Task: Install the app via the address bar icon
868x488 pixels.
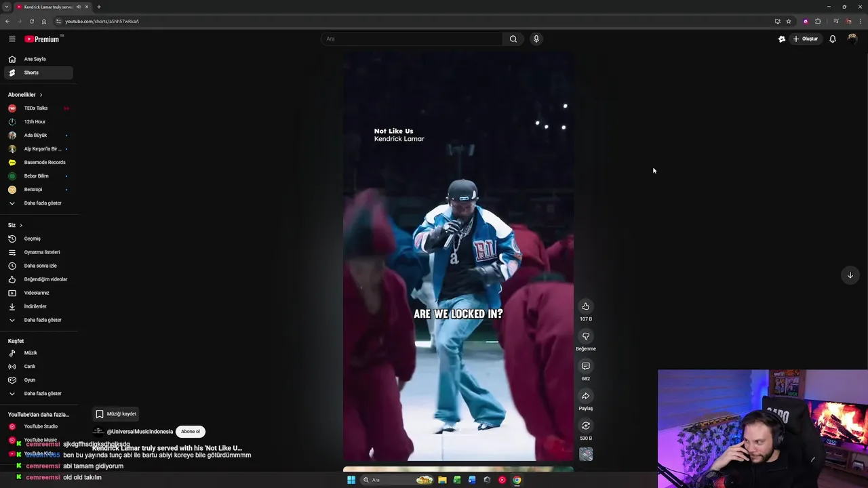Action: click(777, 21)
